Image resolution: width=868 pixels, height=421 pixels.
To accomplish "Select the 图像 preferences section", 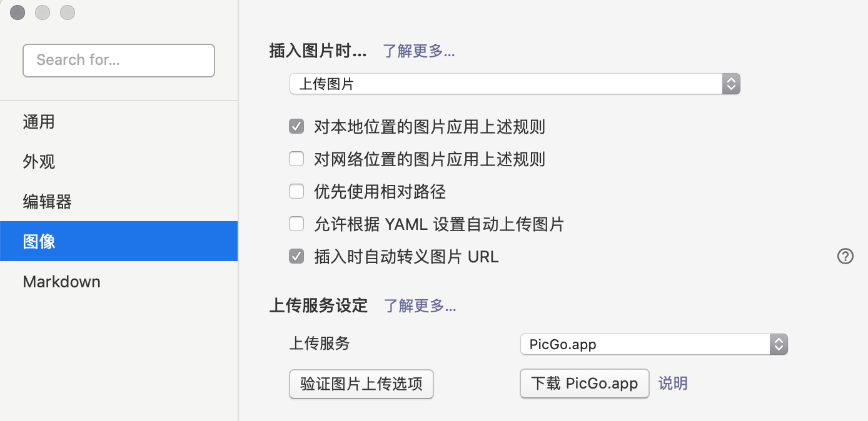I will tap(39, 241).
